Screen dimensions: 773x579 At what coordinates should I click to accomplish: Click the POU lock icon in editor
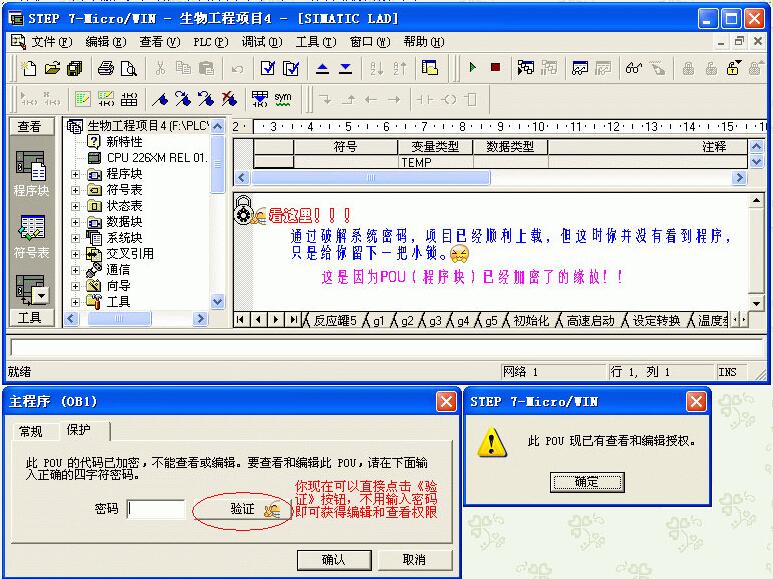[243, 210]
